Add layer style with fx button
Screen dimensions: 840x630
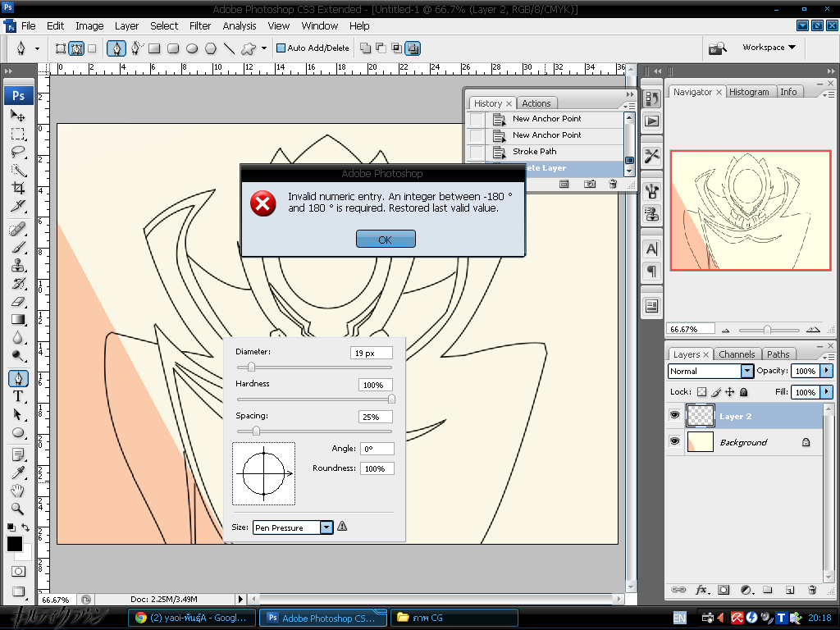point(702,590)
